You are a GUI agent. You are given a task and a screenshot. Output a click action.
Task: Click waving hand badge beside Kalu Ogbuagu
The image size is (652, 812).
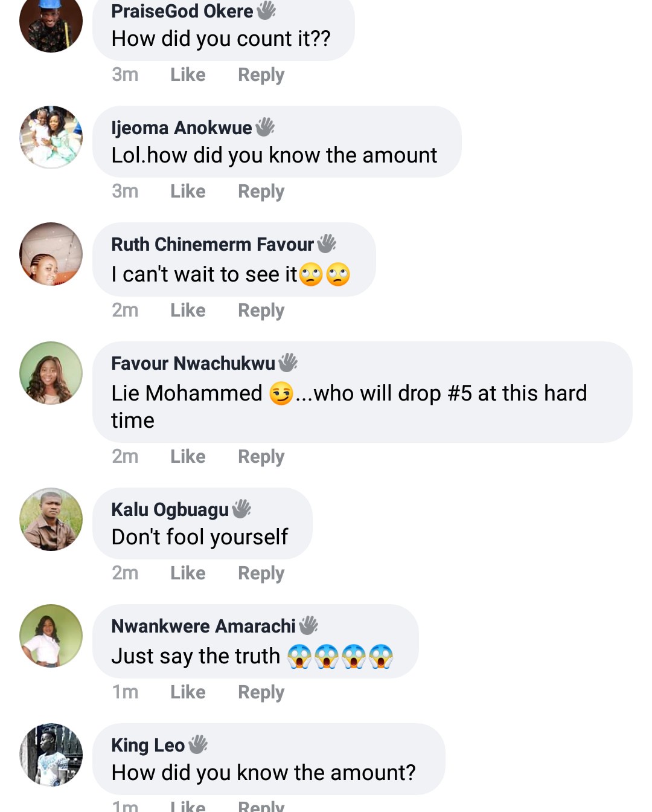241,509
